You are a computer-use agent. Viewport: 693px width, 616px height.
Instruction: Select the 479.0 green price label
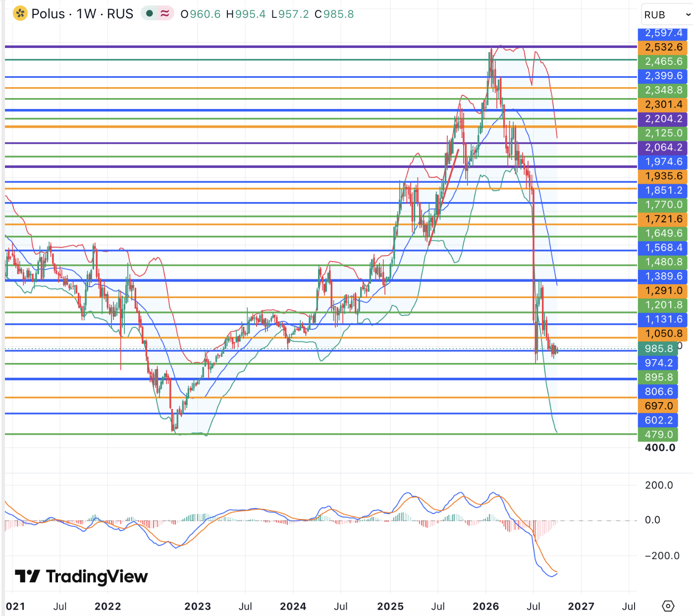[x=658, y=435]
